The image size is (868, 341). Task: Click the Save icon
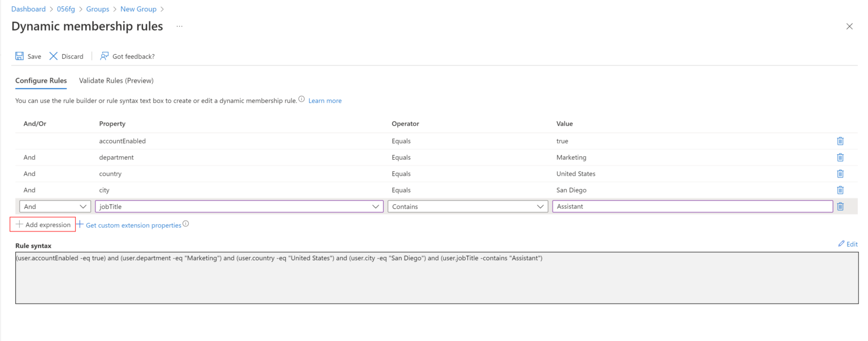click(x=19, y=56)
